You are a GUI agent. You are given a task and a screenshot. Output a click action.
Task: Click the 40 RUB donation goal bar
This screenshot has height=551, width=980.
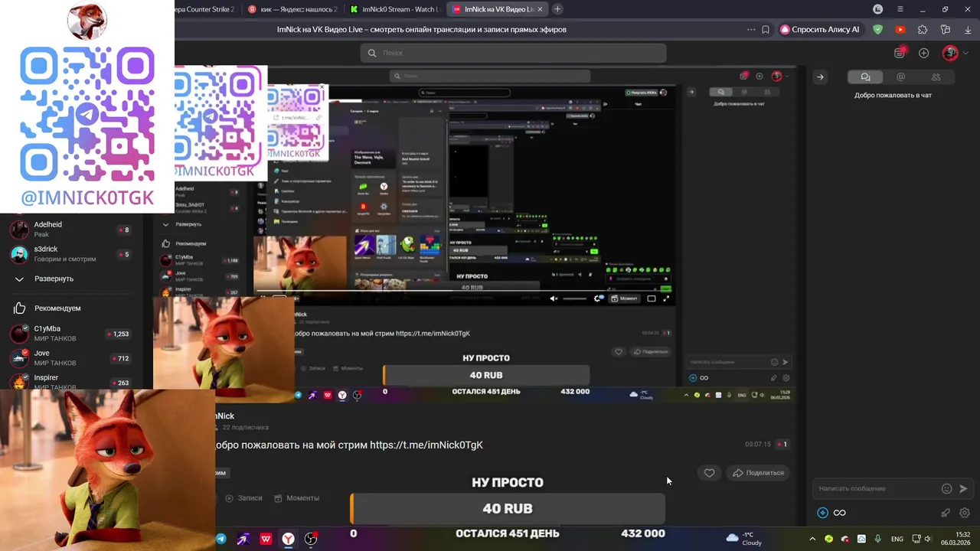click(508, 509)
